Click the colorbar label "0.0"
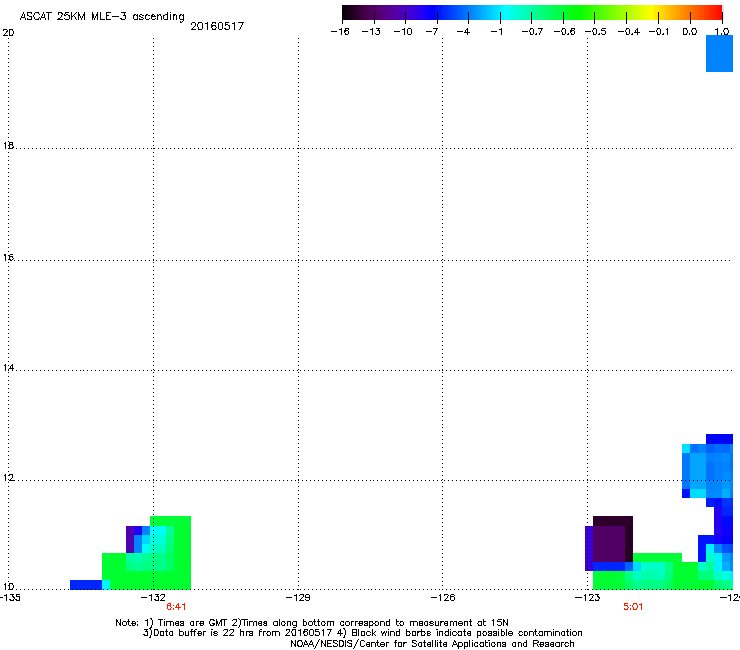The image size is (740, 650). pyautogui.click(x=690, y=32)
